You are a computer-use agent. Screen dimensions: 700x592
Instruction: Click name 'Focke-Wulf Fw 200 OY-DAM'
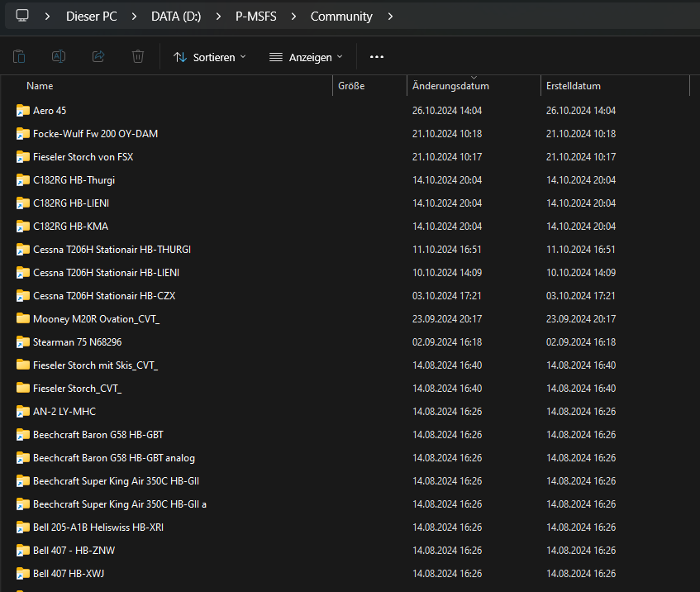point(96,134)
